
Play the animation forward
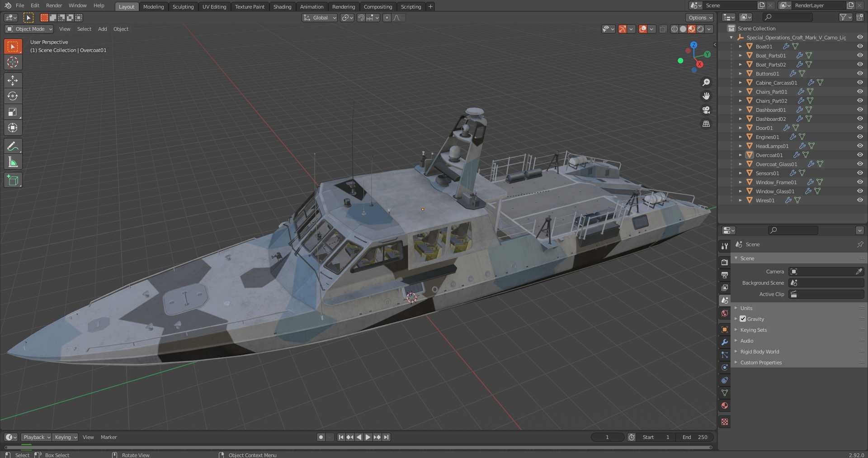click(x=368, y=437)
